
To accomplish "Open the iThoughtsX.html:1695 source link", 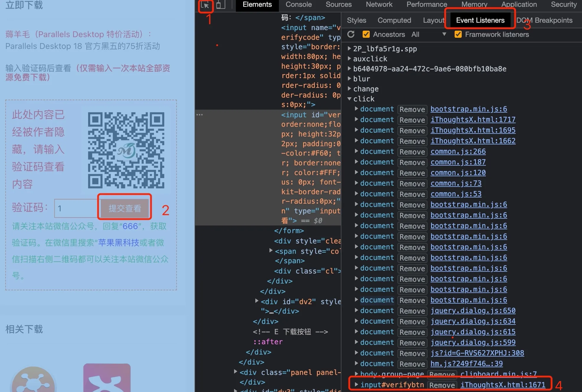I will click(473, 130).
